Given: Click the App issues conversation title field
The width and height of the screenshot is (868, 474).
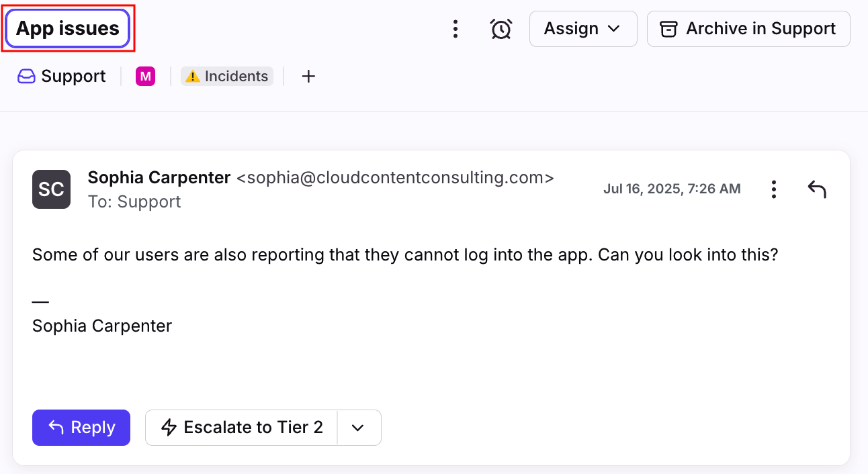Looking at the screenshot, I should tap(67, 29).
